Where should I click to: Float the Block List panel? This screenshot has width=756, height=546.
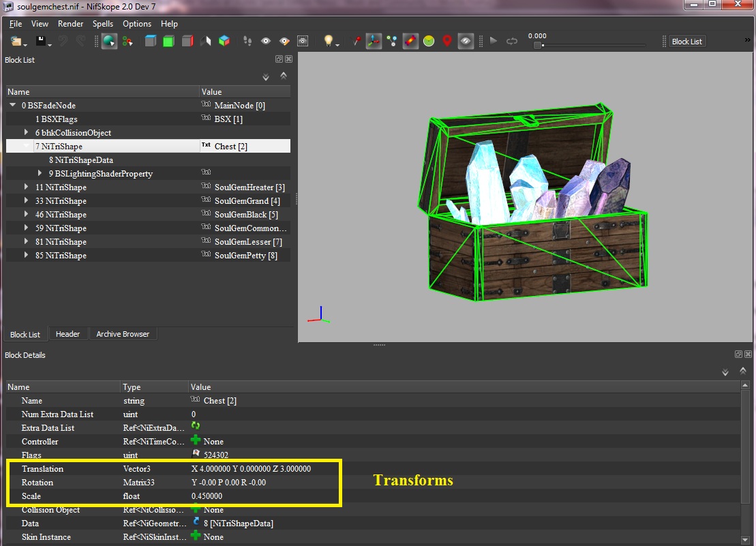(279, 59)
